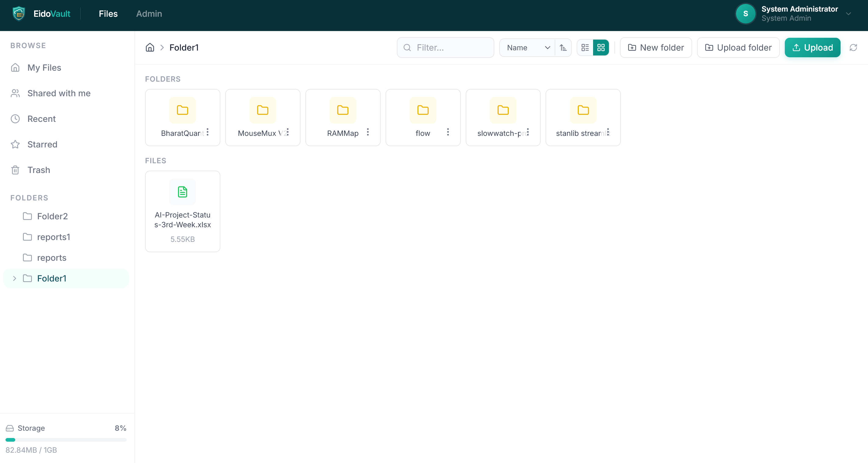
Task: Click the System Administrator avatar
Action: [745, 14]
